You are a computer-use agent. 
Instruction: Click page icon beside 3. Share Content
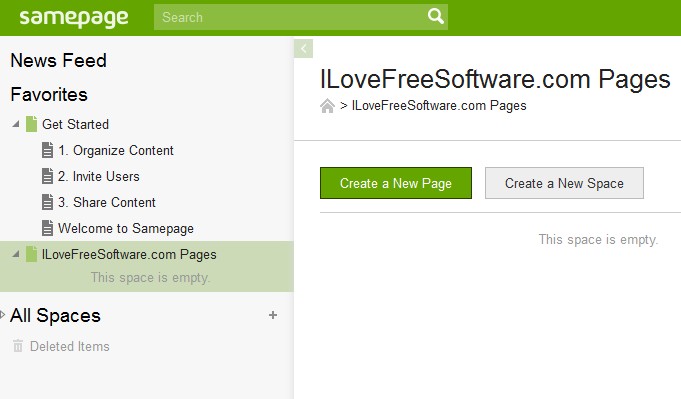pos(47,202)
